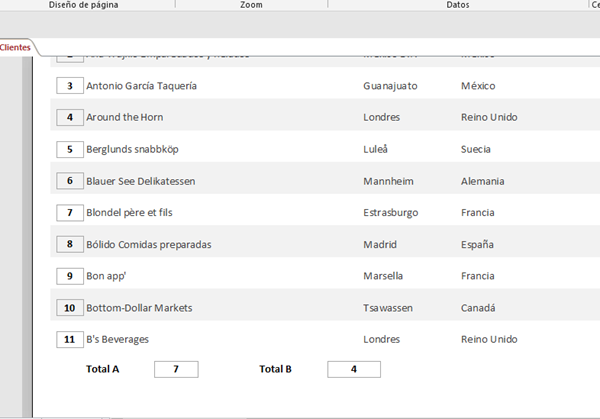Switch to the Clientes tab
Image resolution: width=600 pixels, height=419 pixels.
click(x=15, y=47)
